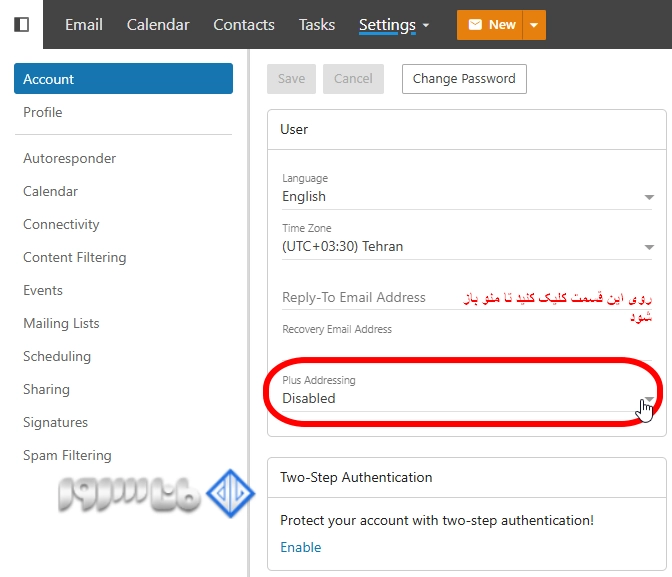Click the Change Password button
Viewport: 672px width, 577px height.
[464, 79]
